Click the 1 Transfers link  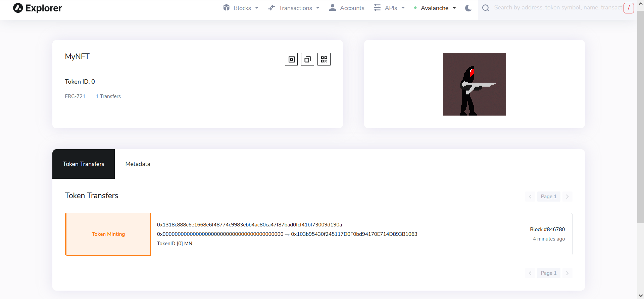coord(108,96)
